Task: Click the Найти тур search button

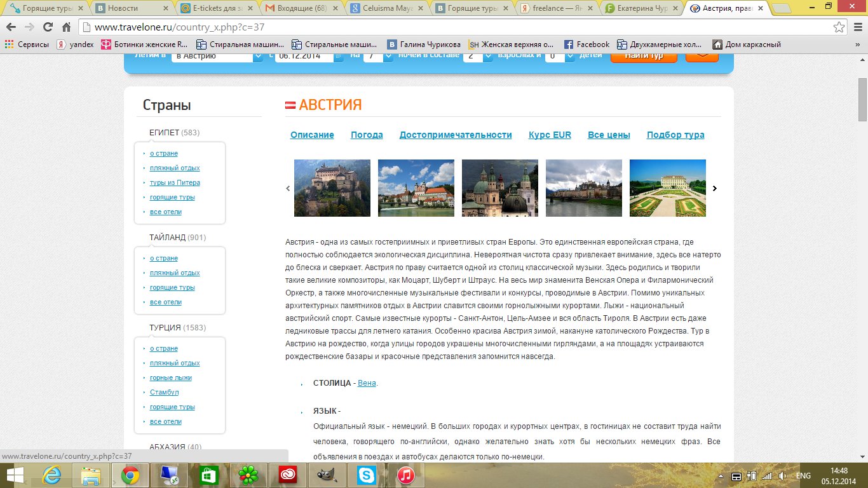Action: (644, 56)
